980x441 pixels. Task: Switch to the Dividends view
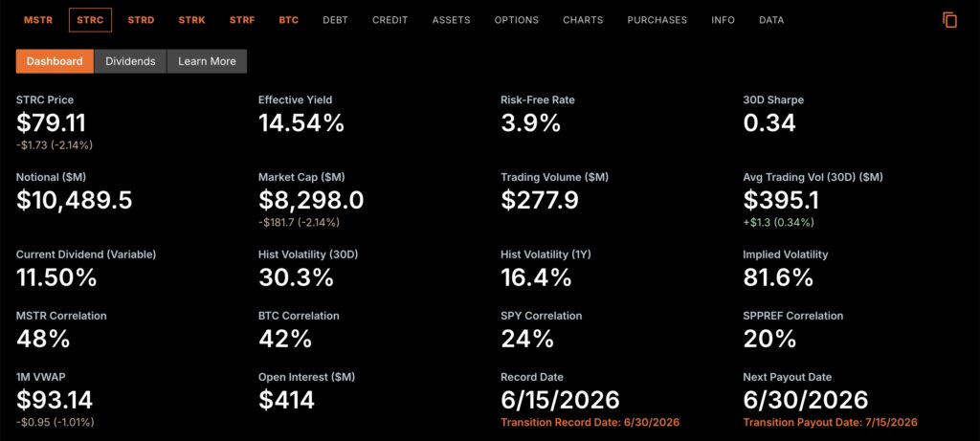(130, 61)
